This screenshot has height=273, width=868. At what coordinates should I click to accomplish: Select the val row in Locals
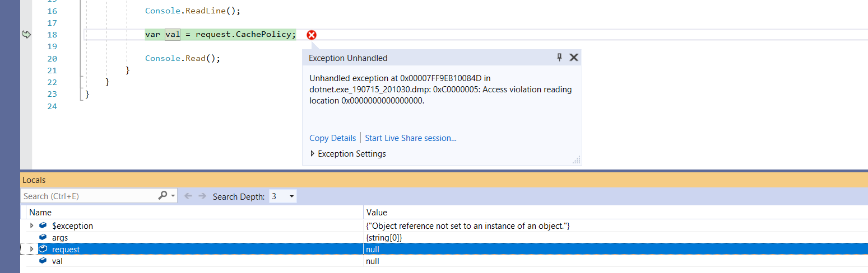(444, 261)
